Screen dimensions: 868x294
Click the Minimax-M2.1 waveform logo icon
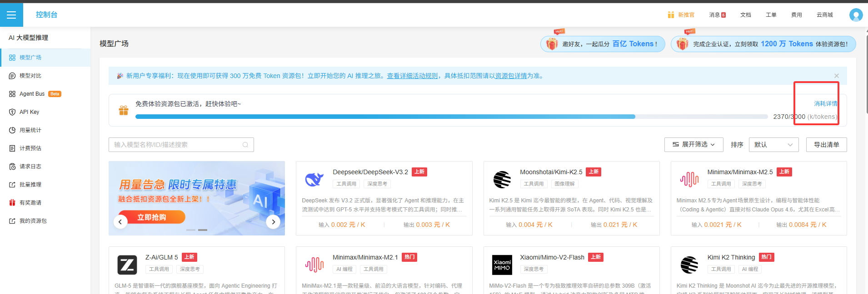click(314, 265)
